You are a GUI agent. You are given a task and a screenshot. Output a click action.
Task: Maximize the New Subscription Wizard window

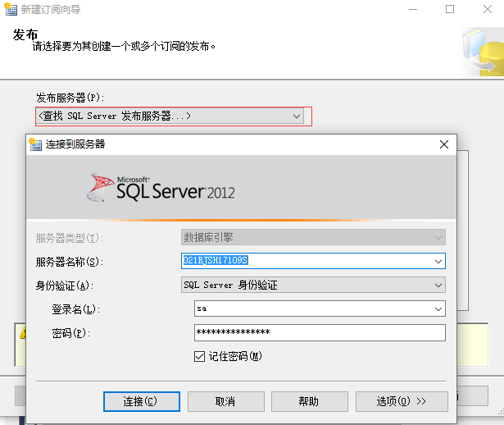(x=450, y=9)
